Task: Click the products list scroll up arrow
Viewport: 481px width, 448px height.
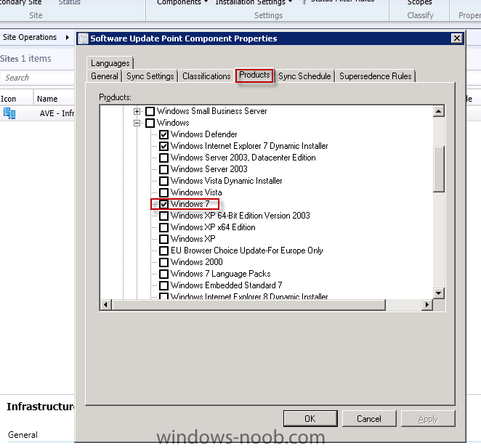Action: point(439,111)
